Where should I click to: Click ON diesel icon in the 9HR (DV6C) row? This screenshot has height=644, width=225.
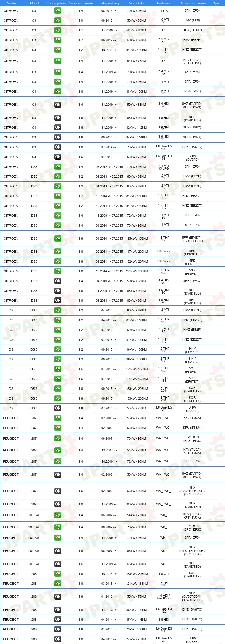[x=58, y=128]
